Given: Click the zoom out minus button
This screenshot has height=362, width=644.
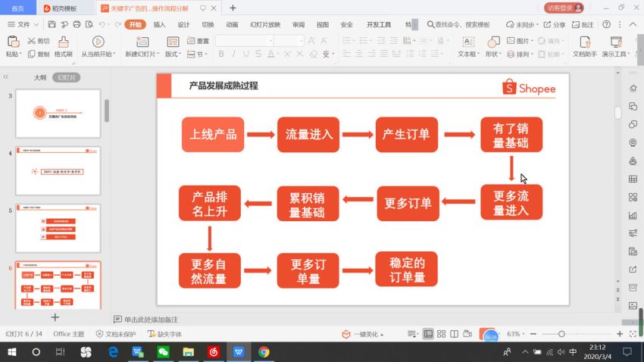Looking at the screenshot, I should pyautogui.click(x=533, y=334).
